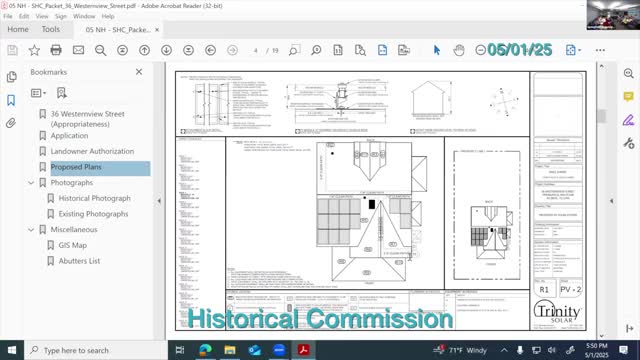Close the Bookmarks panel
Viewport: 640px width, 360px height.
(x=139, y=72)
